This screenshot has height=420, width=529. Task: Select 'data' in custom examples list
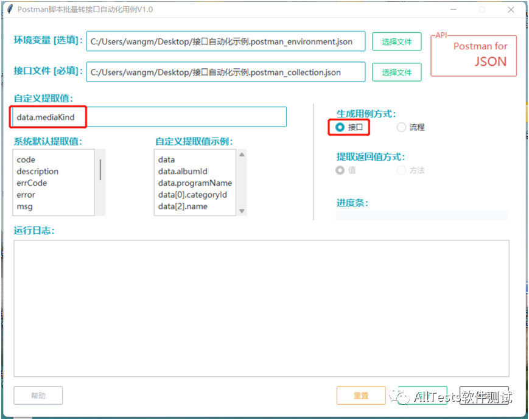(166, 159)
